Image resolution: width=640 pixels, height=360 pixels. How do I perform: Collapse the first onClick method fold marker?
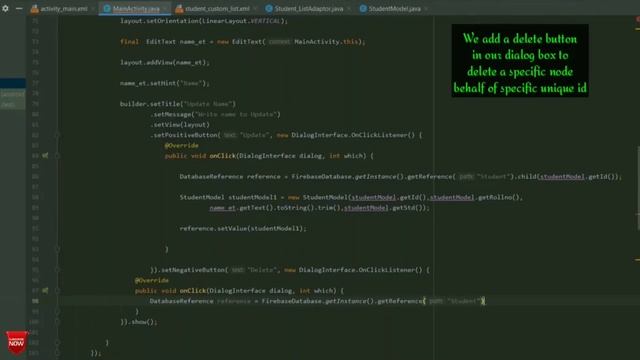58,156
